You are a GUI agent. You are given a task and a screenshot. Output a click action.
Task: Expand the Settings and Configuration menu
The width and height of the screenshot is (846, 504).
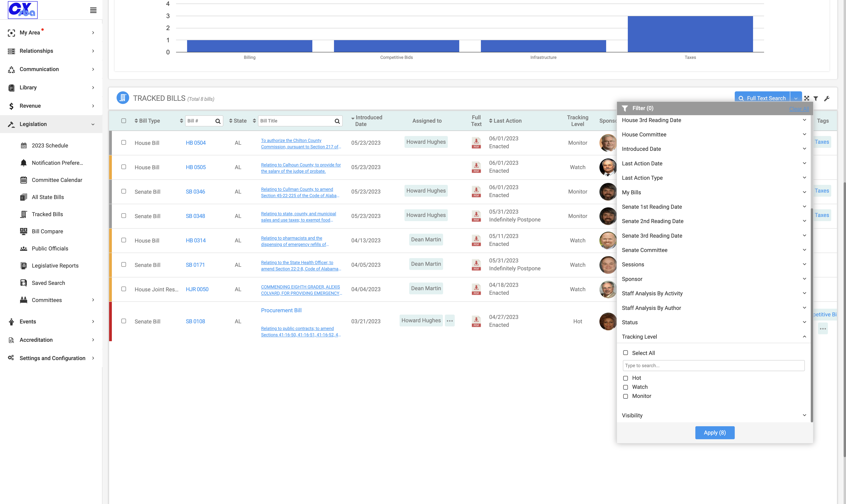tap(51, 358)
